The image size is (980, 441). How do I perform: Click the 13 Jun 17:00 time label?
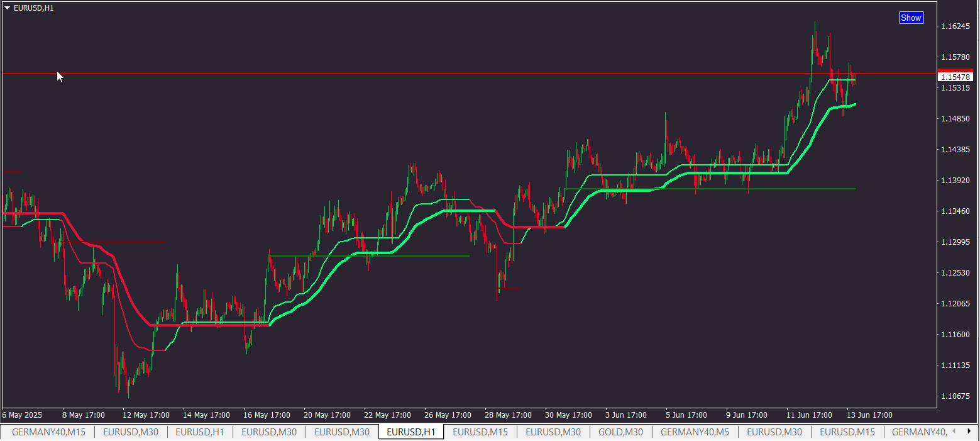[x=869, y=415]
